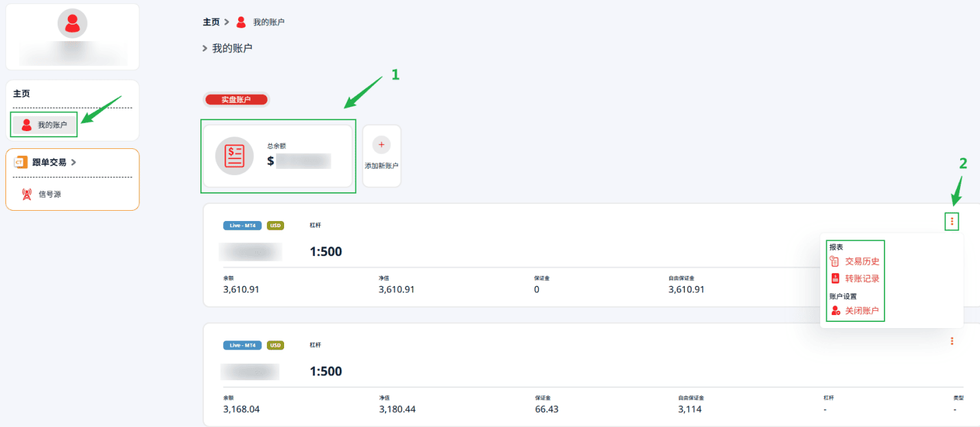
Task: Open three-dot menu of first account
Action: pos(952,222)
